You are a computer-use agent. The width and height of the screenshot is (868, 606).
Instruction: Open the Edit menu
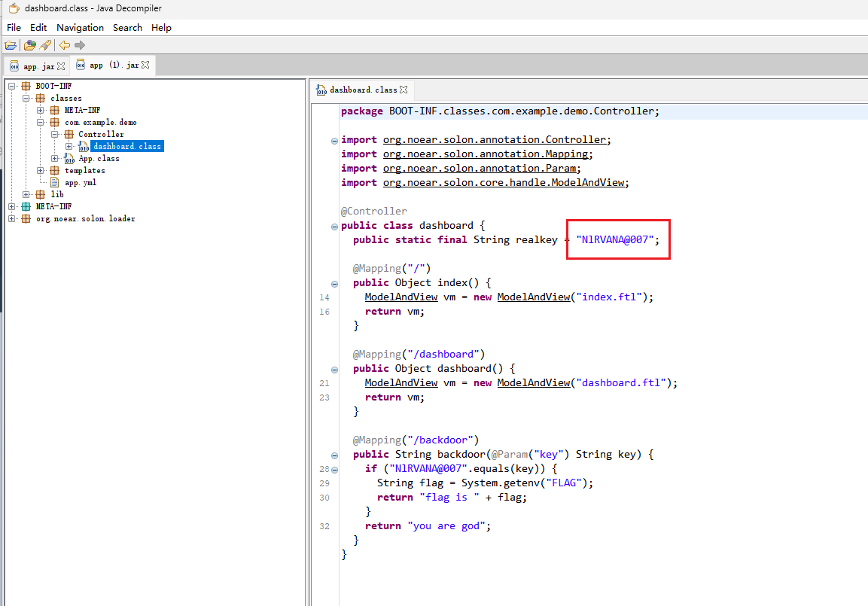[x=38, y=28]
